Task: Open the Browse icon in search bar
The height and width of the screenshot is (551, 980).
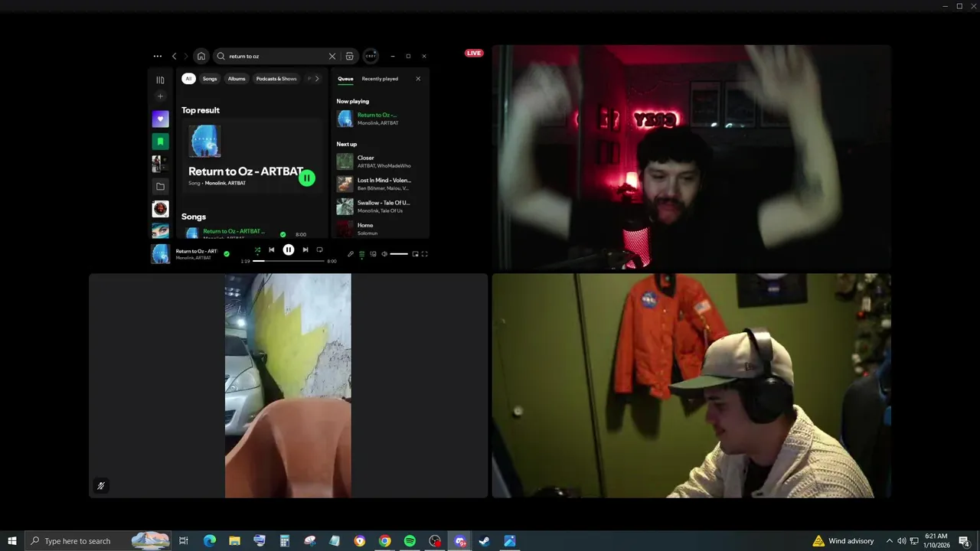Action: click(350, 56)
